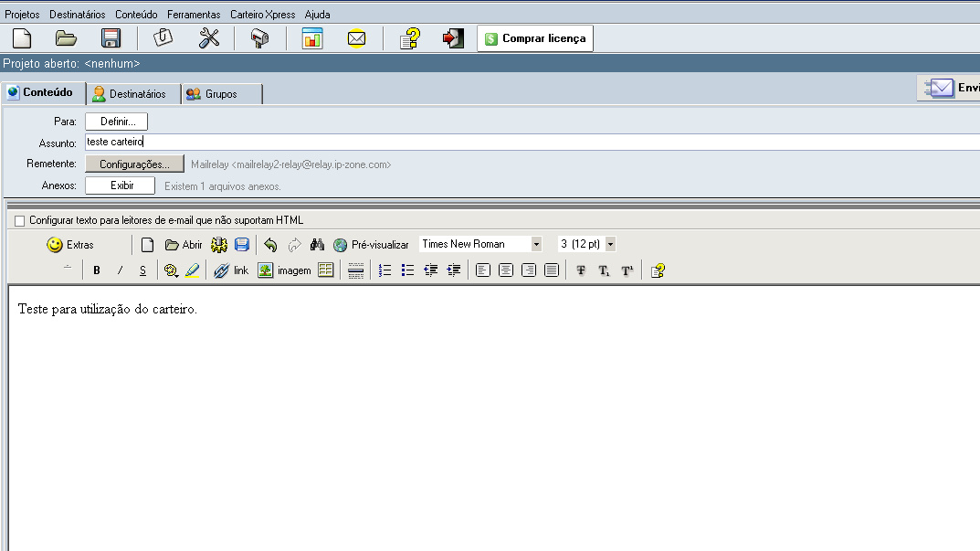Click the attachments paperclip icon in main toolbar
The width and height of the screenshot is (980, 551).
click(163, 38)
